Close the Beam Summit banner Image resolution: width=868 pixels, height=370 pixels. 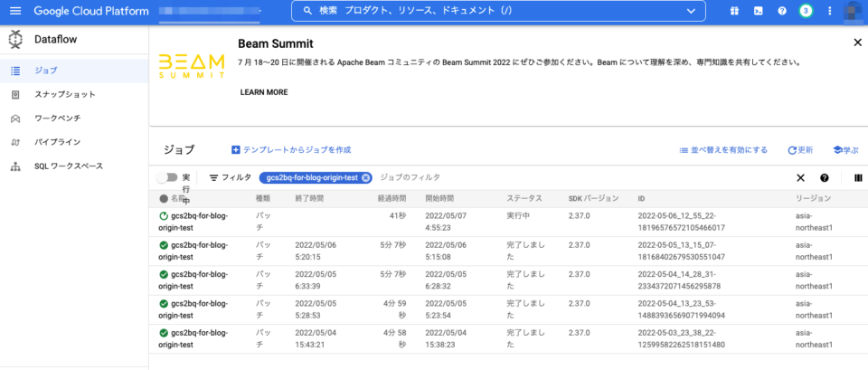pyautogui.click(x=857, y=43)
